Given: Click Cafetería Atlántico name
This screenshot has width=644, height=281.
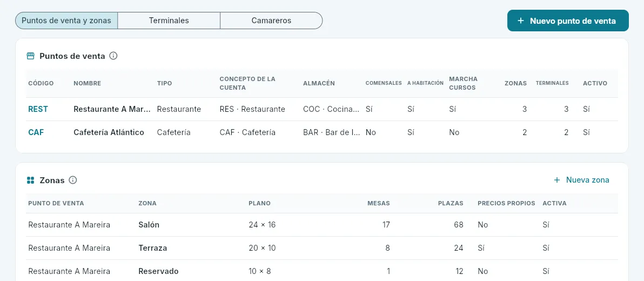Looking at the screenshot, I should coord(109,132).
